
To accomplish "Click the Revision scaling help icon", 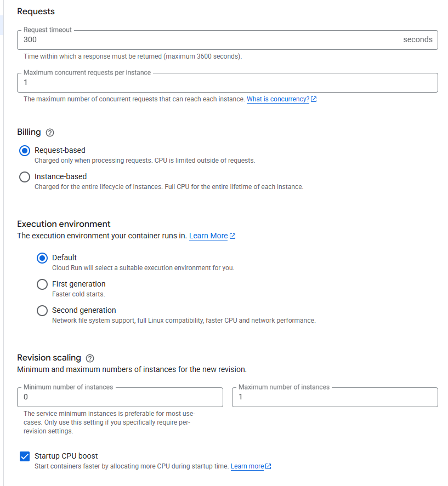I will [90, 358].
